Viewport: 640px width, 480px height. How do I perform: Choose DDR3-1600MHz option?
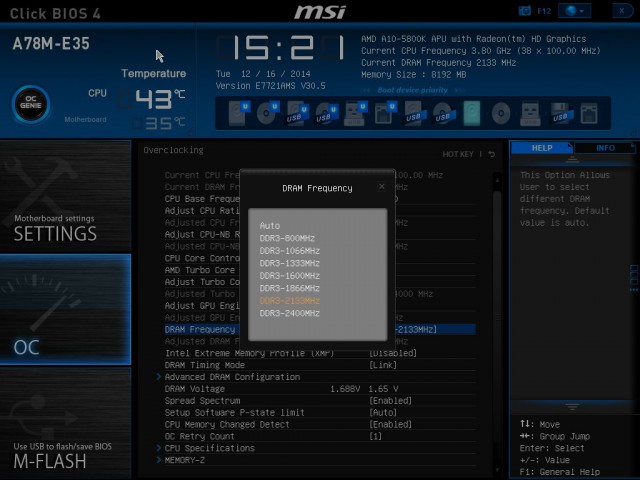pyautogui.click(x=290, y=276)
